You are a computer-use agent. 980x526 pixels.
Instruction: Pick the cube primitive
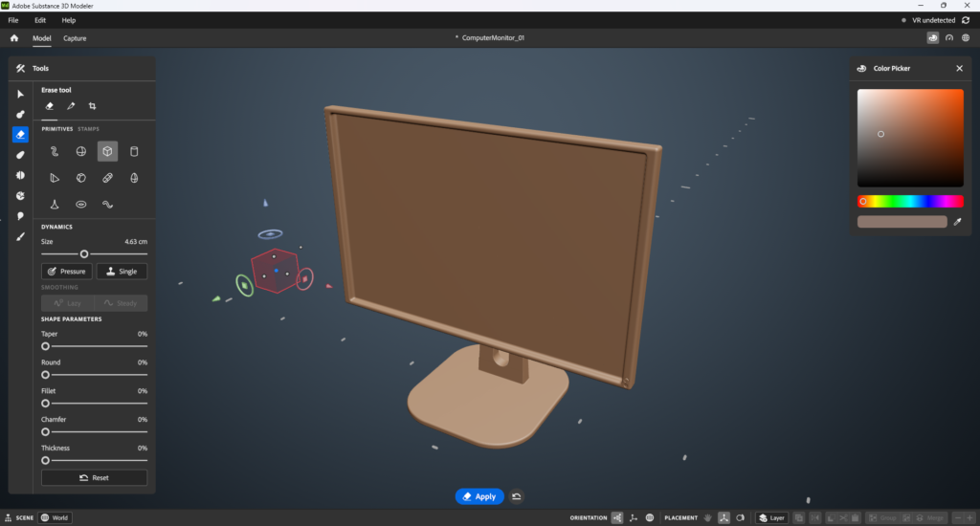pos(107,151)
